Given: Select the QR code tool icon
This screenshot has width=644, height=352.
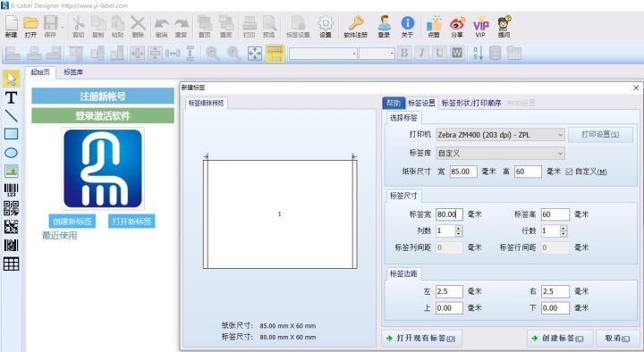Looking at the screenshot, I should [11, 208].
